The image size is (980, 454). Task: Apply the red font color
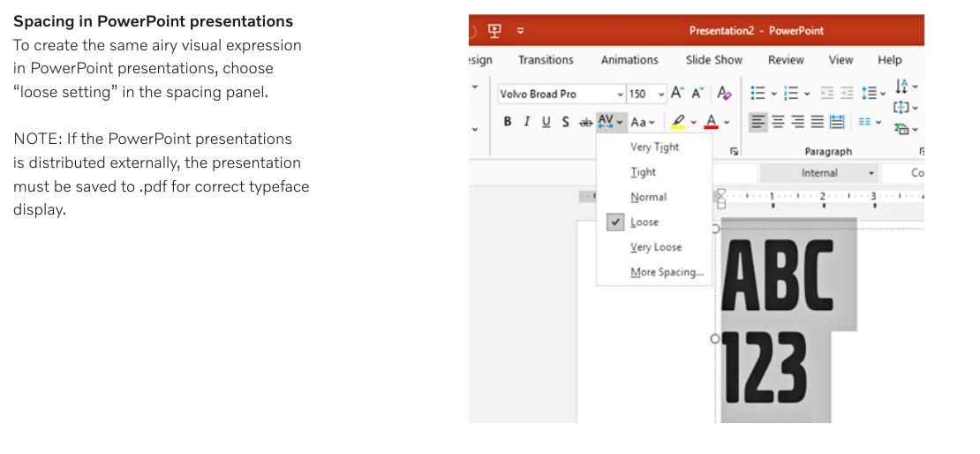(x=712, y=121)
